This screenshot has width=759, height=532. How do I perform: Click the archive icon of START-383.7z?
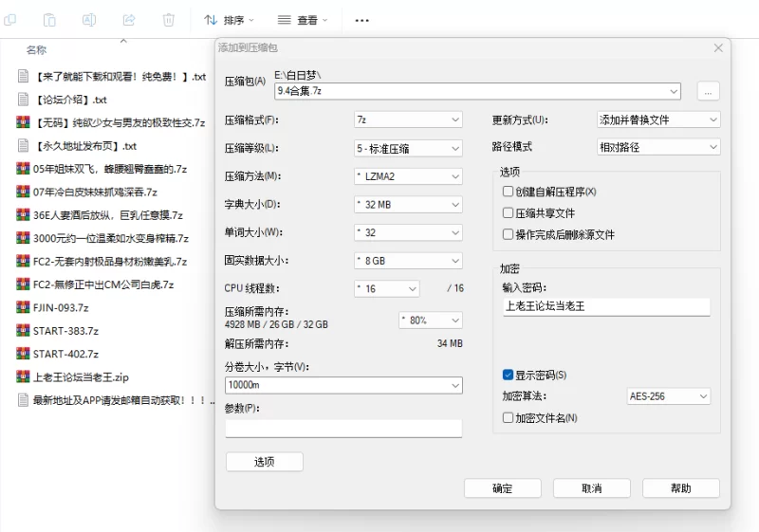(x=23, y=331)
